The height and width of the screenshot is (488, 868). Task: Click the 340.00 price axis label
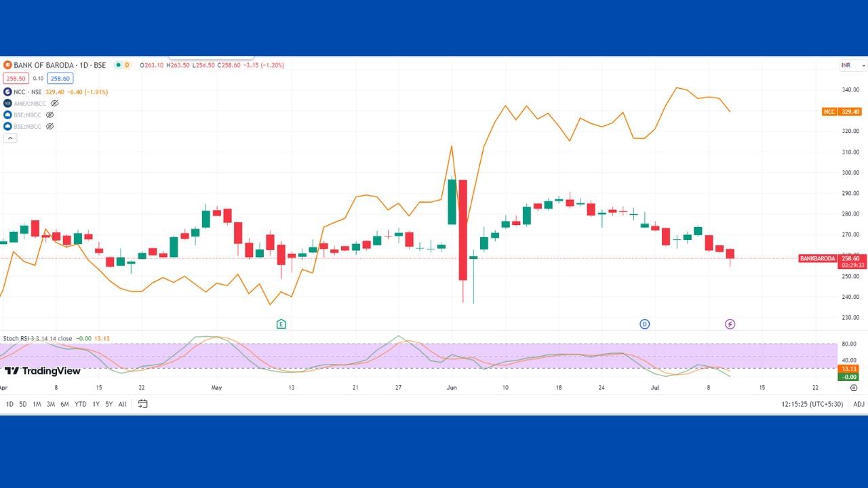(x=850, y=89)
